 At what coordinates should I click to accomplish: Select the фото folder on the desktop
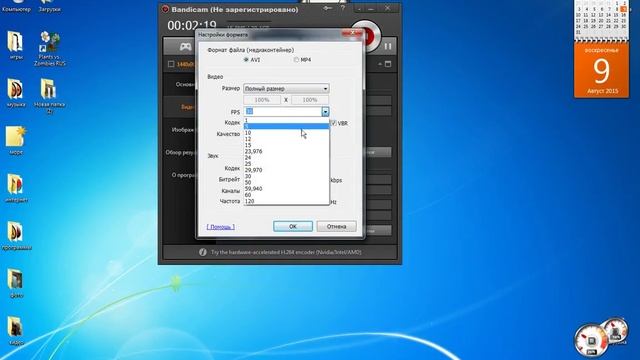(x=16, y=284)
